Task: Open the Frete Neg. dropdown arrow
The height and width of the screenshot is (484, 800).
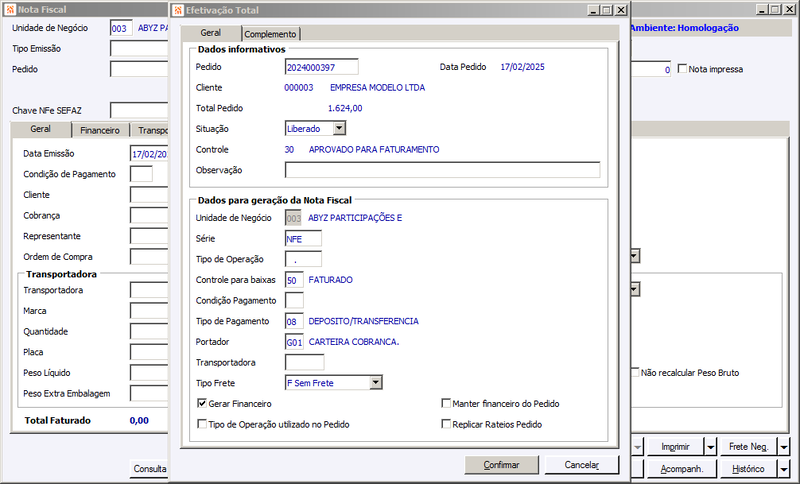Action: point(784,447)
